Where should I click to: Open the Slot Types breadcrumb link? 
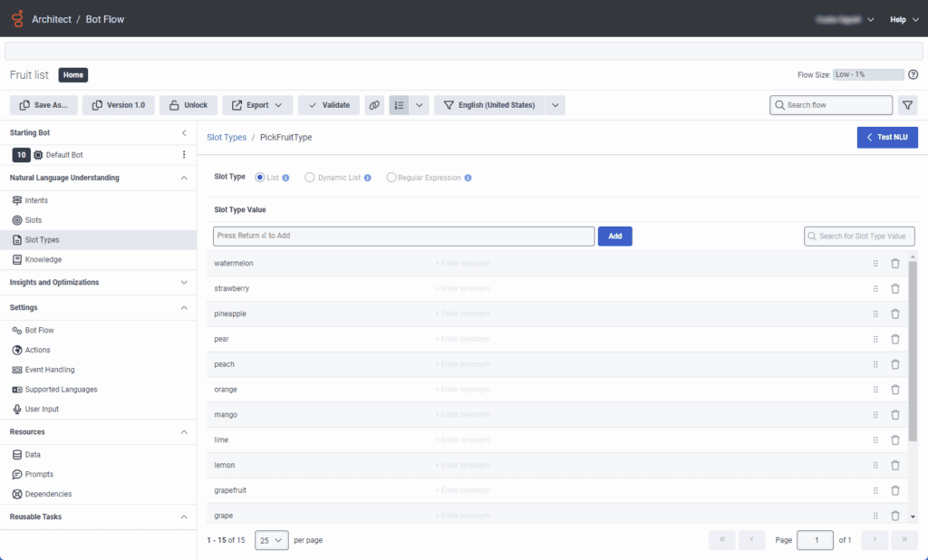226,138
